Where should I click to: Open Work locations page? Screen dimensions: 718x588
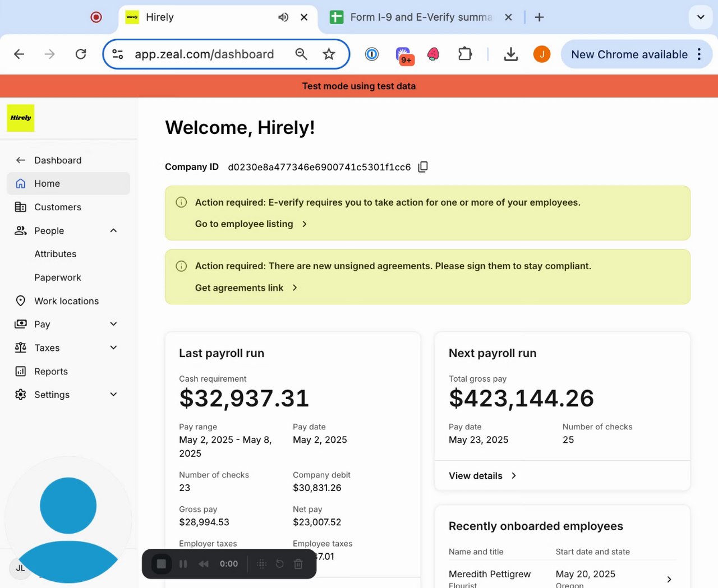(x=66, y=301)
